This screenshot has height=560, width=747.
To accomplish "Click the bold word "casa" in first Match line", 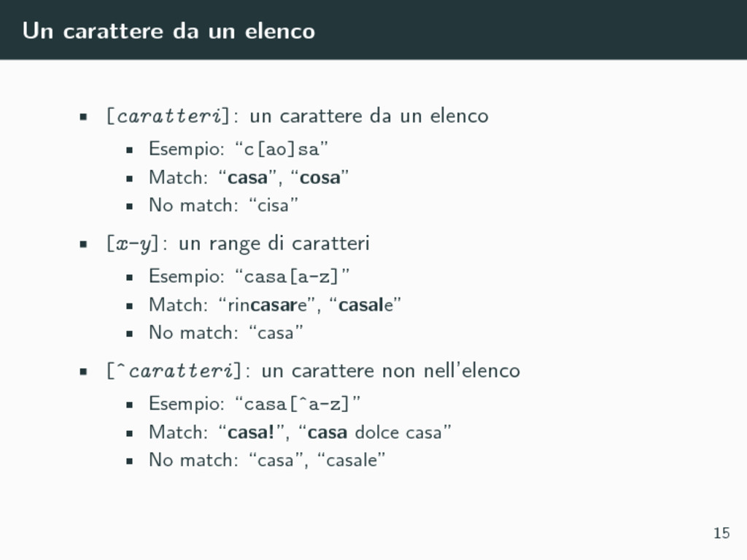I will [248, 178].
